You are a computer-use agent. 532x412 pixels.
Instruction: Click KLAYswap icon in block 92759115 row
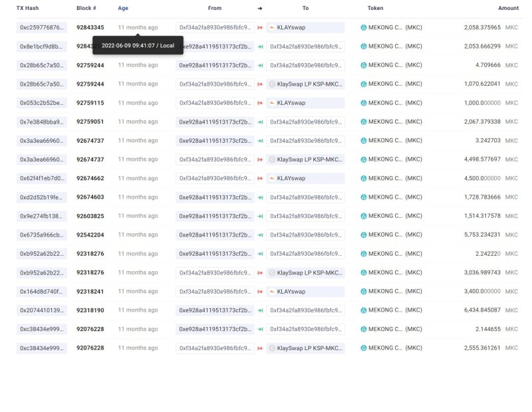pos(272,103)
